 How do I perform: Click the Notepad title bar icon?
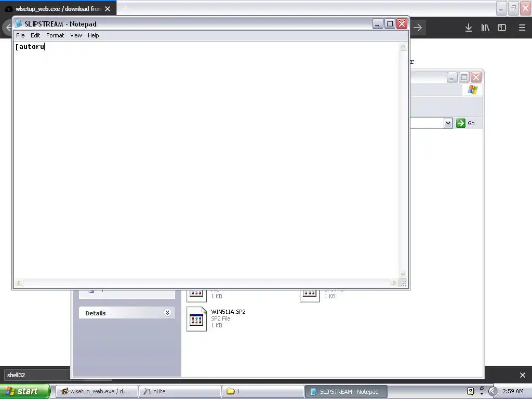[19, 24]
